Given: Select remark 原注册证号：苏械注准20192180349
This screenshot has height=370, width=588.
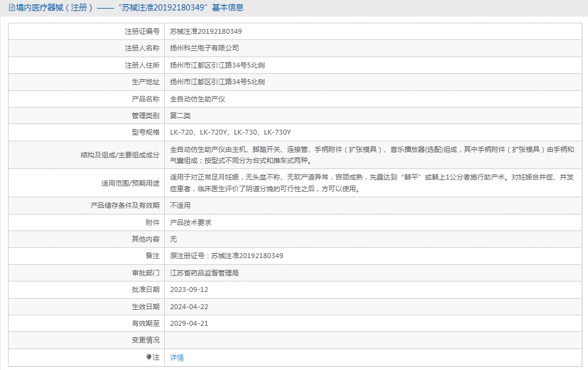Looking at the screenshot, I should tap(226, 256).
